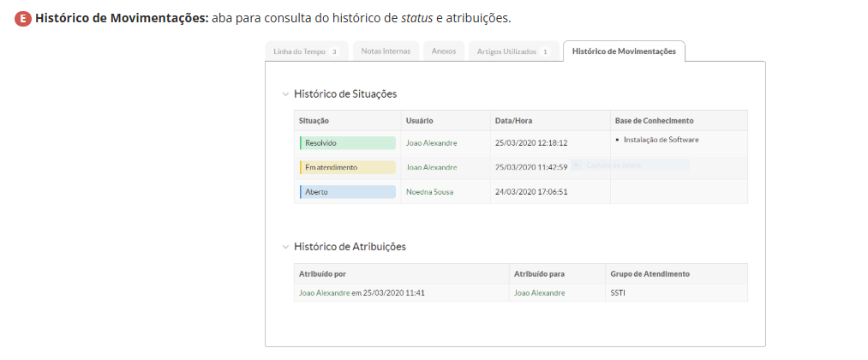Open Joao Alexandre in the Resolvido row
This screenshot has width=868, height=360.
pyautogui.click(x=431, y=143)
